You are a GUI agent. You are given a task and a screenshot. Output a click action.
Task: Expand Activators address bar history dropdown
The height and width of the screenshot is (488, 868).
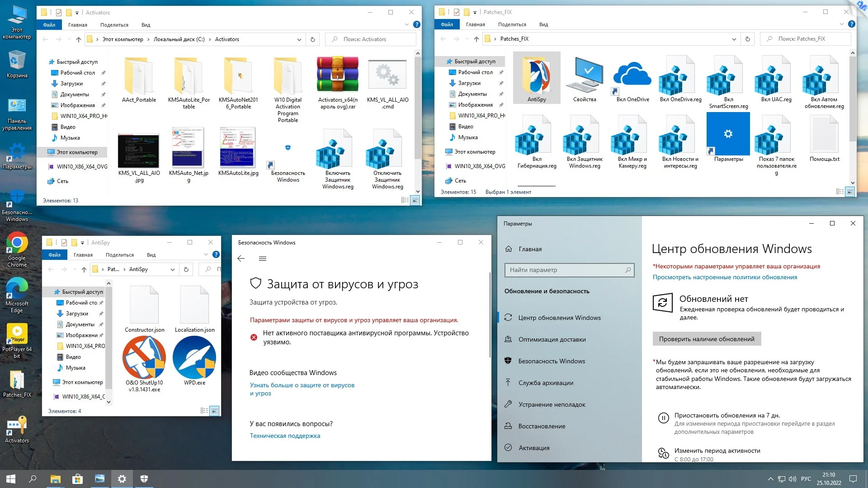tap(299, 40)
